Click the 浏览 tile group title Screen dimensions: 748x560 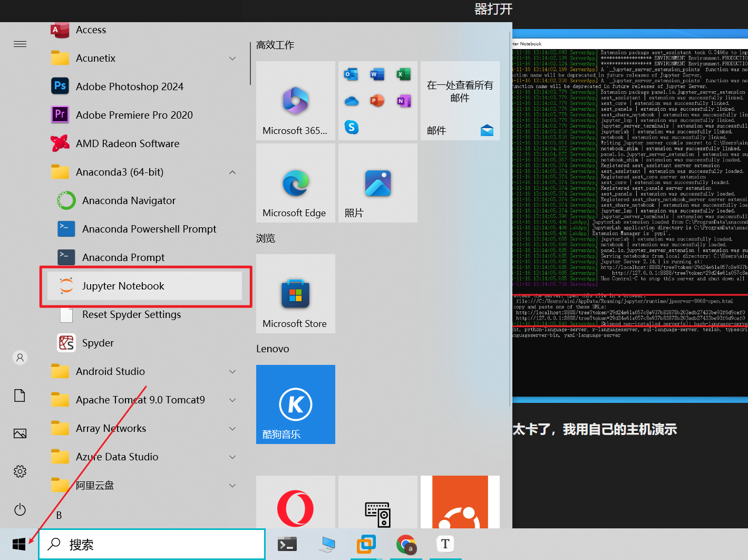pos(266,238)
